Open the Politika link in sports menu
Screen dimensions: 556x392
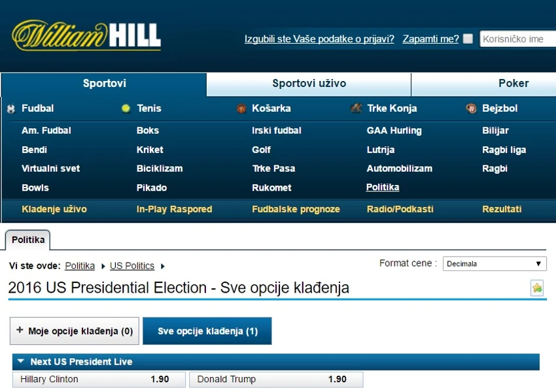pyautogui.click(x=383, y=187)
